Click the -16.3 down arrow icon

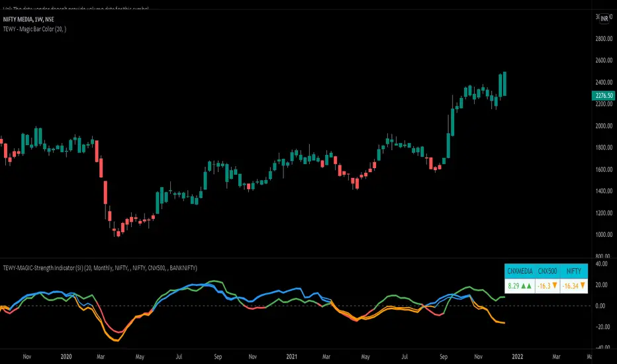[x=555, y=285]
